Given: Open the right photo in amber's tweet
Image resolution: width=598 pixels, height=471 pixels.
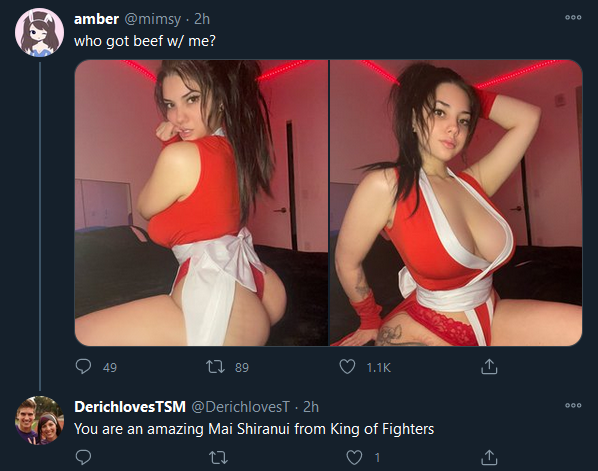Looking at the screenshot, I should pos(456,203).
